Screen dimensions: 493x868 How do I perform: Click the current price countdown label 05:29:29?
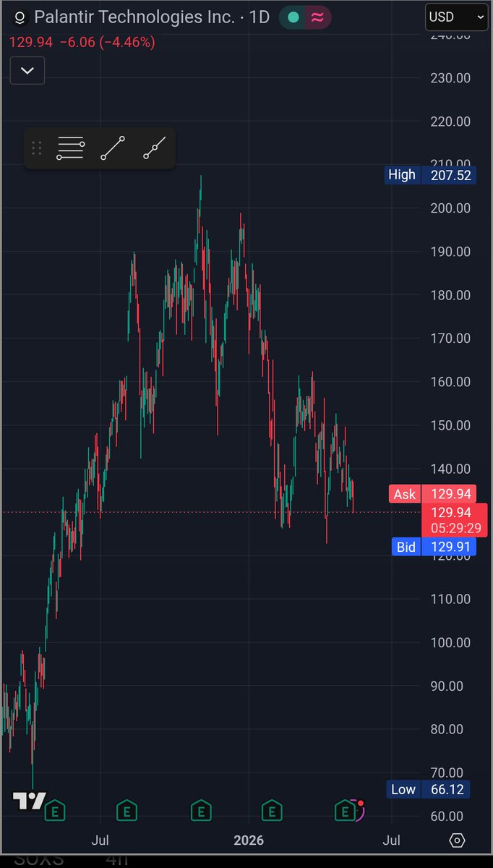455,528
